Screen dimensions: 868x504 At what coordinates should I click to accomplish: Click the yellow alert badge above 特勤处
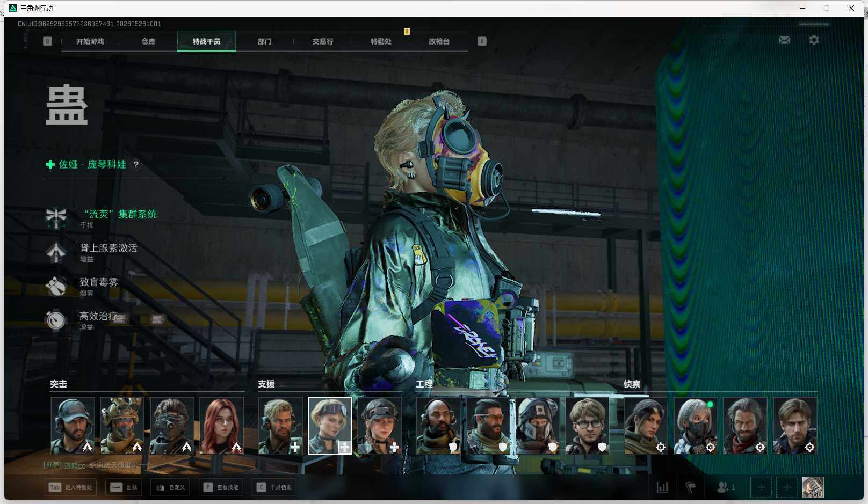[x=407, y=32]
